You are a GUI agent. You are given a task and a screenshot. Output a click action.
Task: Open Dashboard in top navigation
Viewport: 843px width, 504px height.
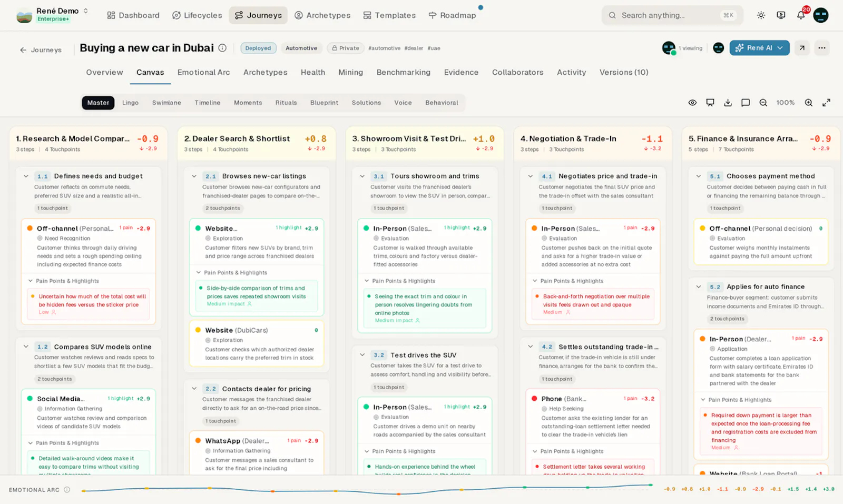133,15
